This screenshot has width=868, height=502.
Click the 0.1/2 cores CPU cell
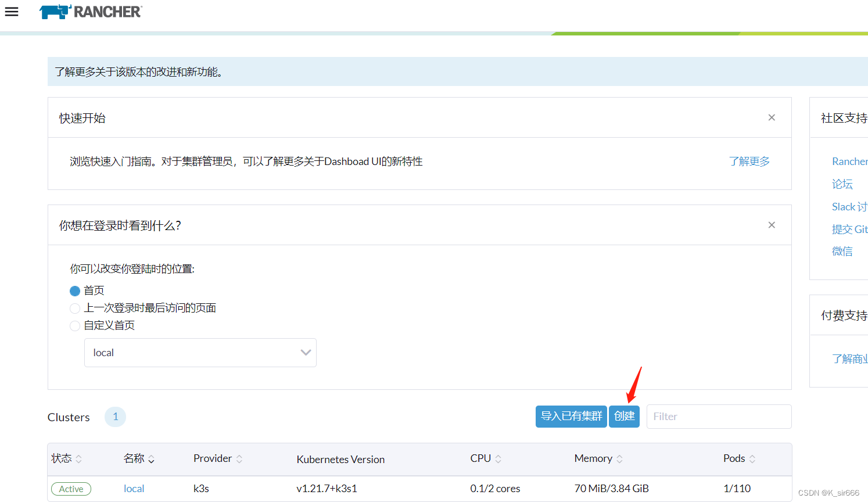click(495, 489)
